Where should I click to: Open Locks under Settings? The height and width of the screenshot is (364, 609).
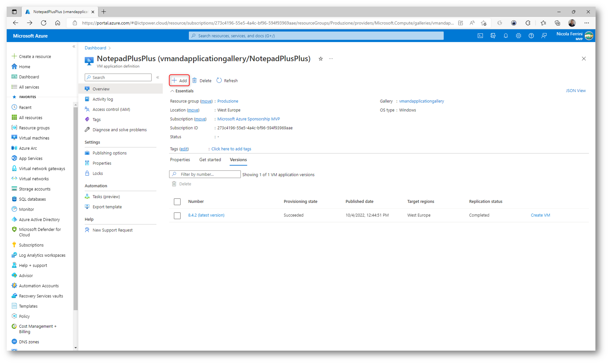pos(97,173)
